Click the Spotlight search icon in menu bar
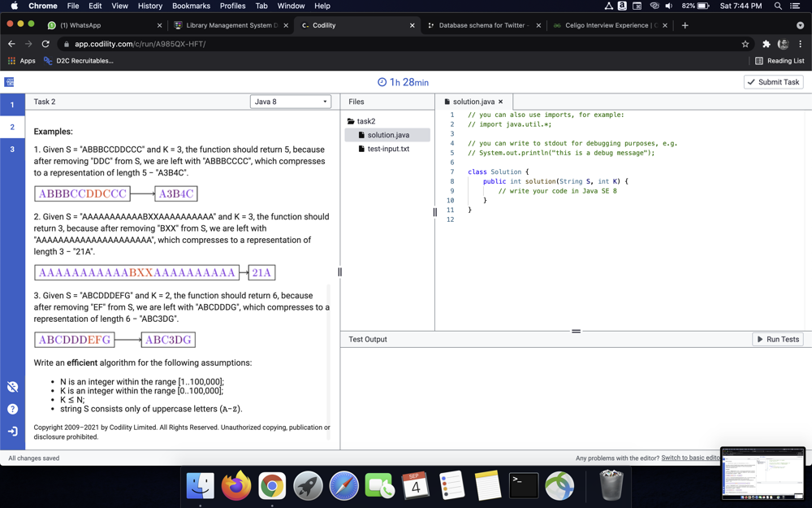 coord(778,6)
